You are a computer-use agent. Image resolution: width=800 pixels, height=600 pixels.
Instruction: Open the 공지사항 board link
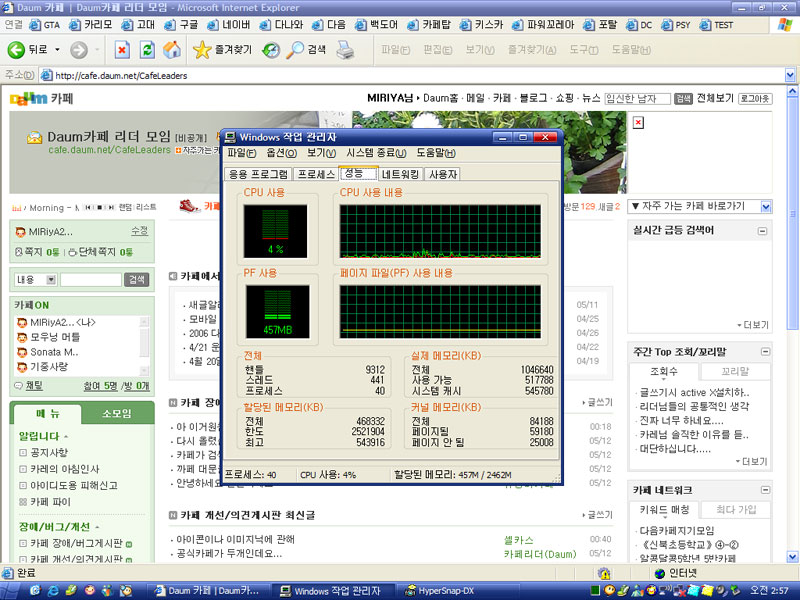point(49,453)
